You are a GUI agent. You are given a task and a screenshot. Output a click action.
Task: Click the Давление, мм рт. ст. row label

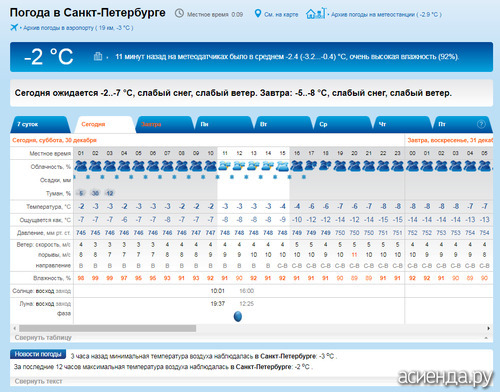[x=43, y=233]
